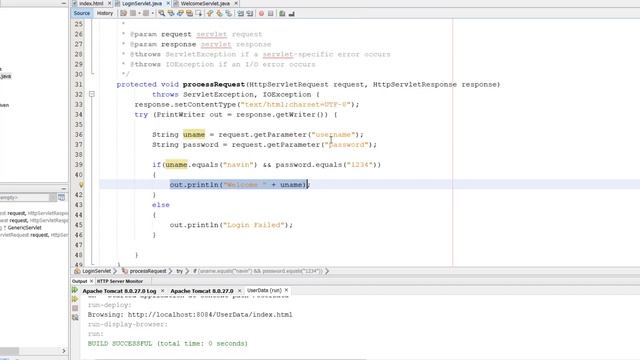The height and width of the screenshot is (360, 640).
Task: Click line number 36 in gutter
Action: click(x=78, y=135)
